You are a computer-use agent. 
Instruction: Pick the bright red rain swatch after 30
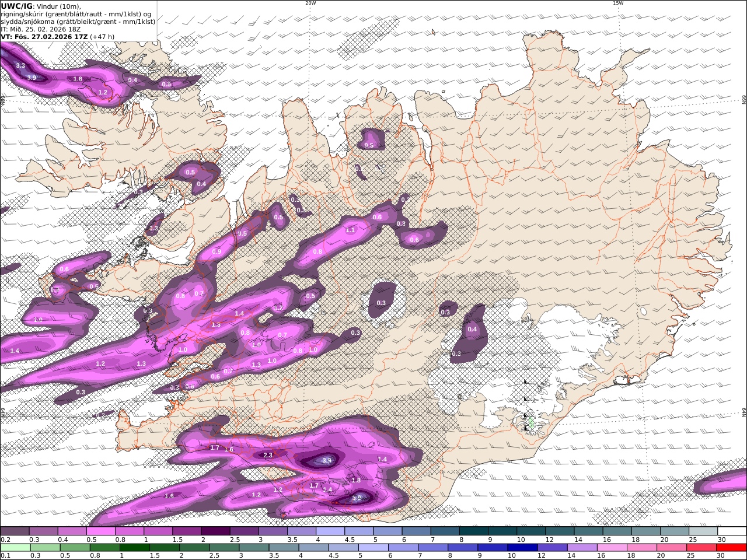[x=731, y=548]
